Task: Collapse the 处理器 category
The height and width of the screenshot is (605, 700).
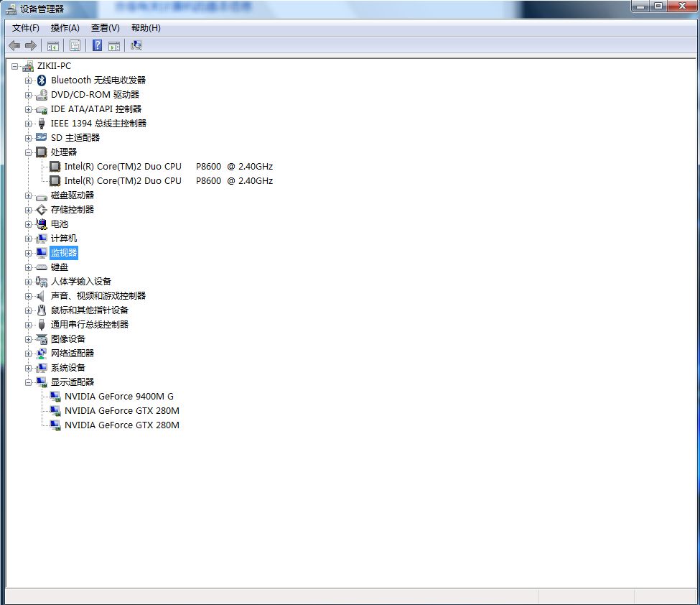Action: [28, 152]
